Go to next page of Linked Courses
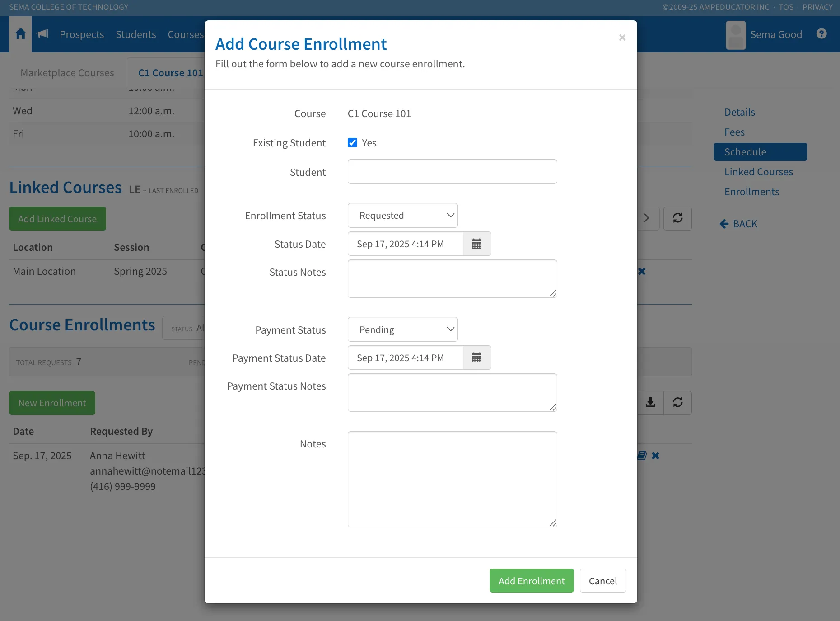Screen dimensions: 840x621 pos(647,218)
